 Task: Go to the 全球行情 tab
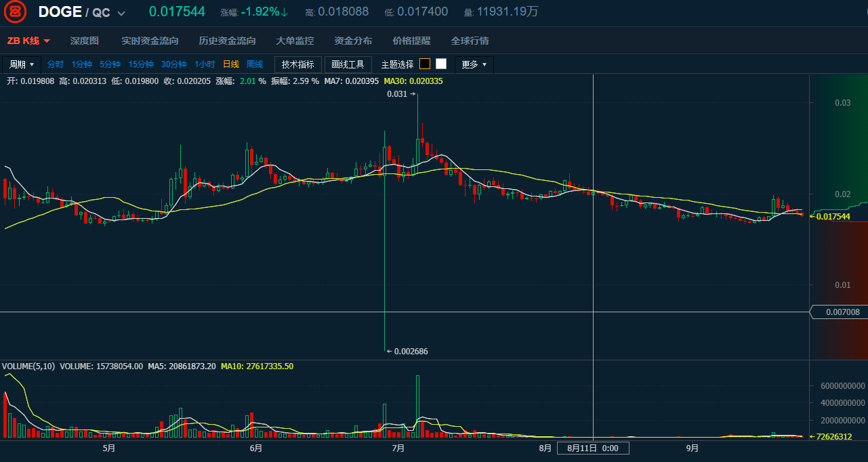[470, 41]
